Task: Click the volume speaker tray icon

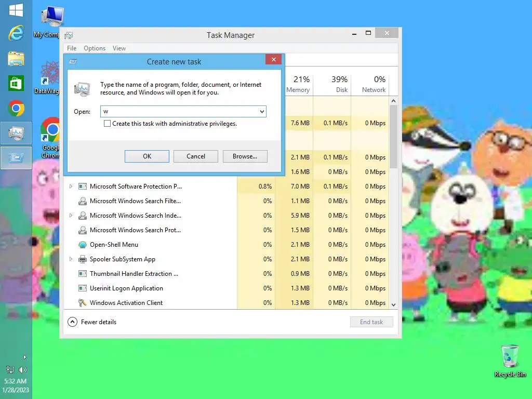Action: click(x=23, y=369)
